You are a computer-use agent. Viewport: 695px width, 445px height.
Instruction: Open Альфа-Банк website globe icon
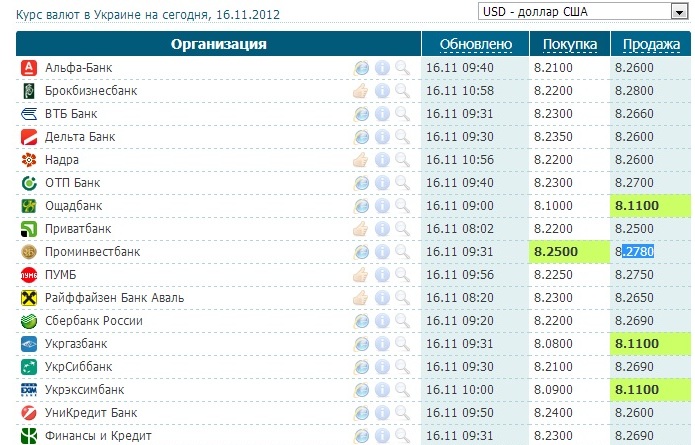(361, 68)
